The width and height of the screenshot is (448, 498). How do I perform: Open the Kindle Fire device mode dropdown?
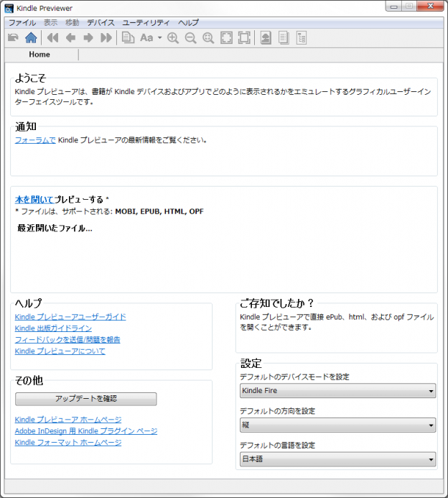(x=338, y=391)
